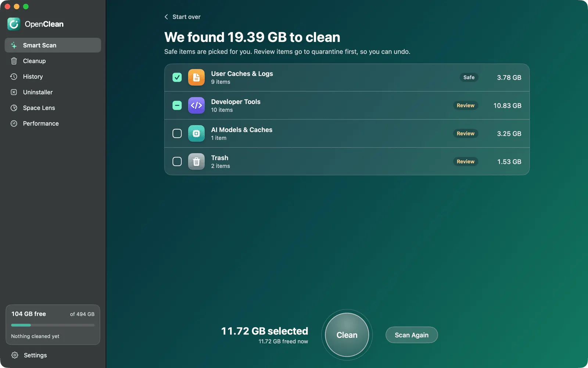
Task: Click the Performance gauge icon
Action: [x=14, y=124]
